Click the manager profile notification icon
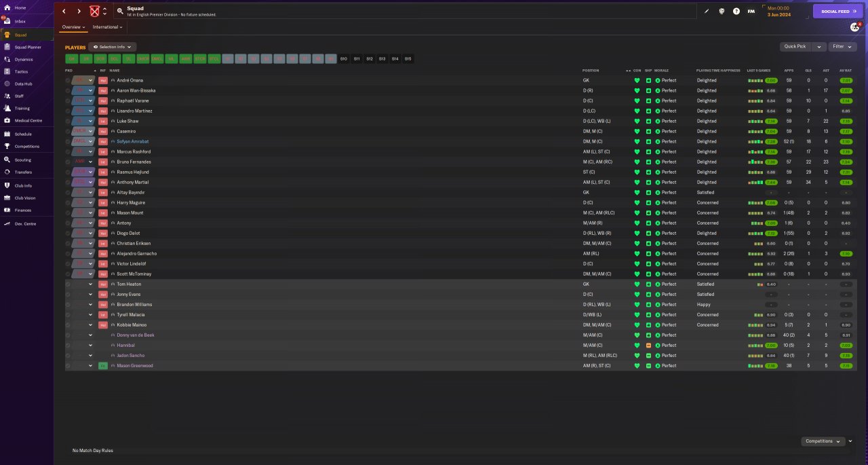Image resolution: width=868 pixels, height=465 pixels. click(855, 27)
